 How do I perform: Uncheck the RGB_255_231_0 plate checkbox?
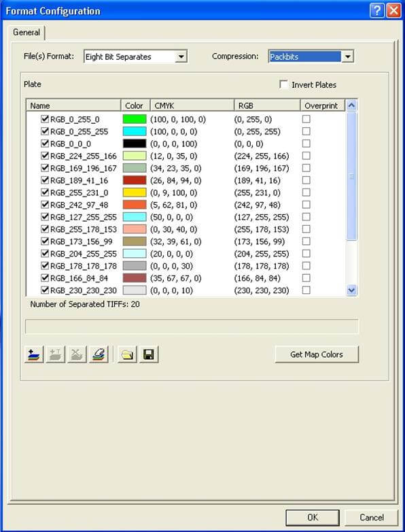(45, 193)
